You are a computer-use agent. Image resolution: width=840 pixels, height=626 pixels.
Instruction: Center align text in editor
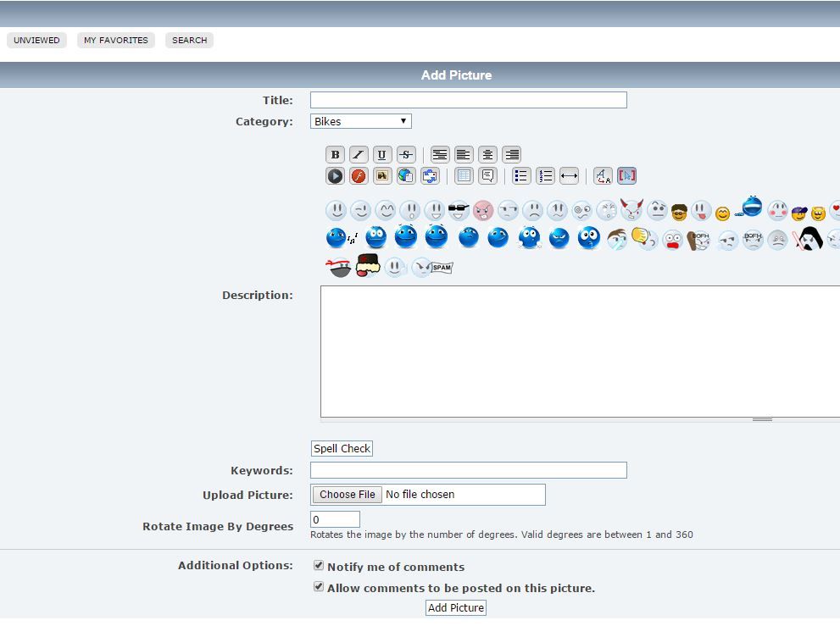coord(487,155)
